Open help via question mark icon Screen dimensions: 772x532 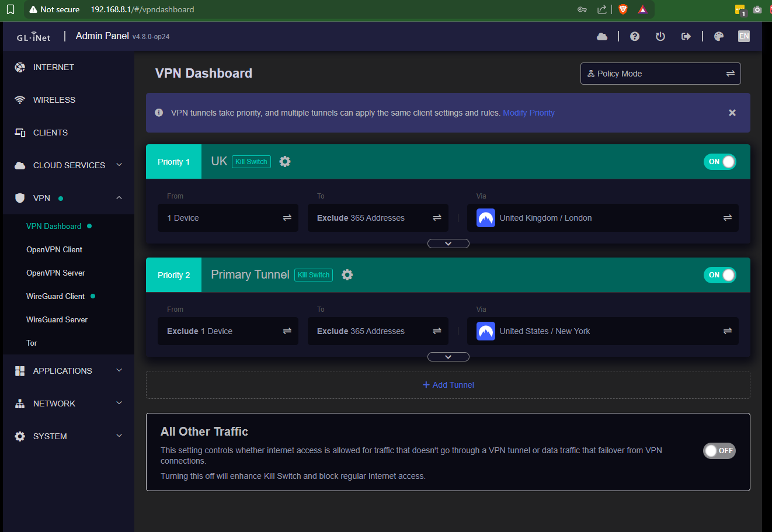pos(635,37)
